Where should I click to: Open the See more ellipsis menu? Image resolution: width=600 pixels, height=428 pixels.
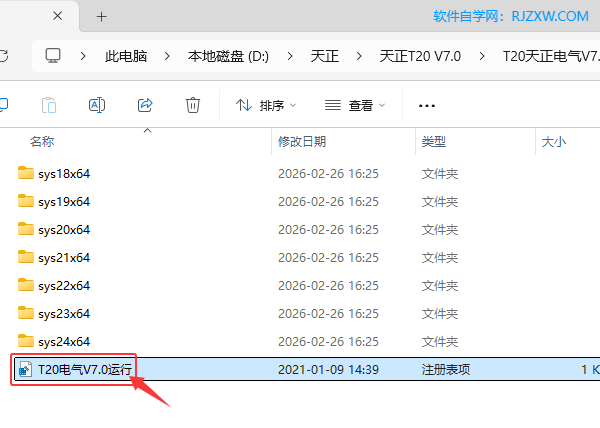[x=427, y=106]
